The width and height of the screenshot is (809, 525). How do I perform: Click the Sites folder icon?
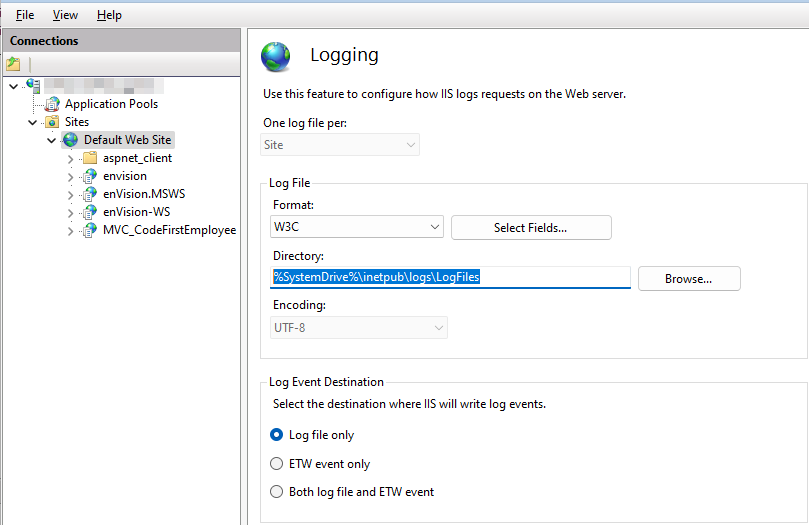[52, 122]
